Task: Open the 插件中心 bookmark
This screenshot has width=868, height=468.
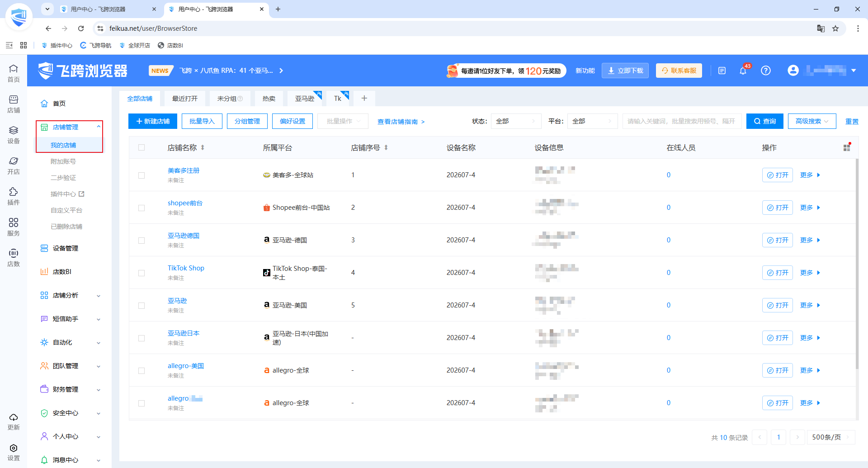Action: pos(57,45)
